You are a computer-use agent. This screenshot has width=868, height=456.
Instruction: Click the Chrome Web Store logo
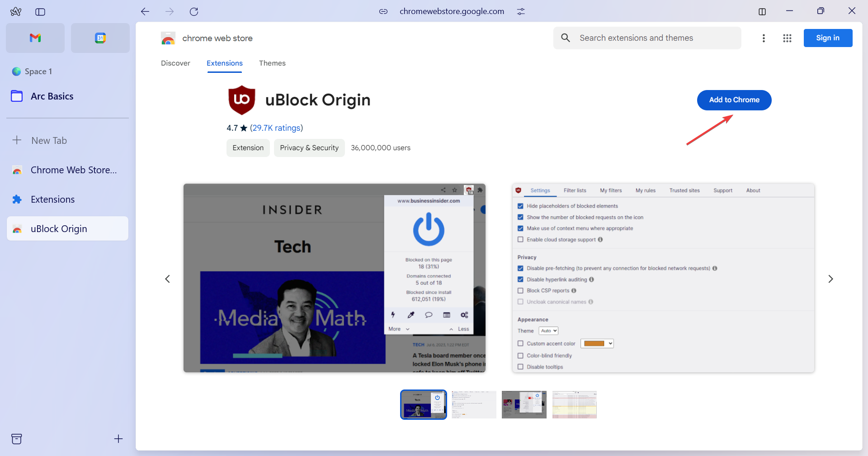tap(168, 38)
